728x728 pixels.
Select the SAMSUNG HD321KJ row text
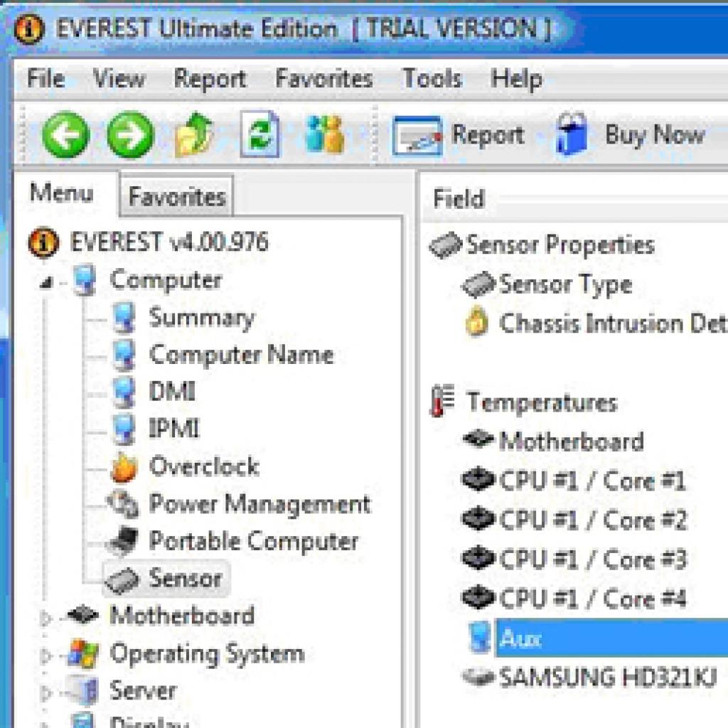608,678
